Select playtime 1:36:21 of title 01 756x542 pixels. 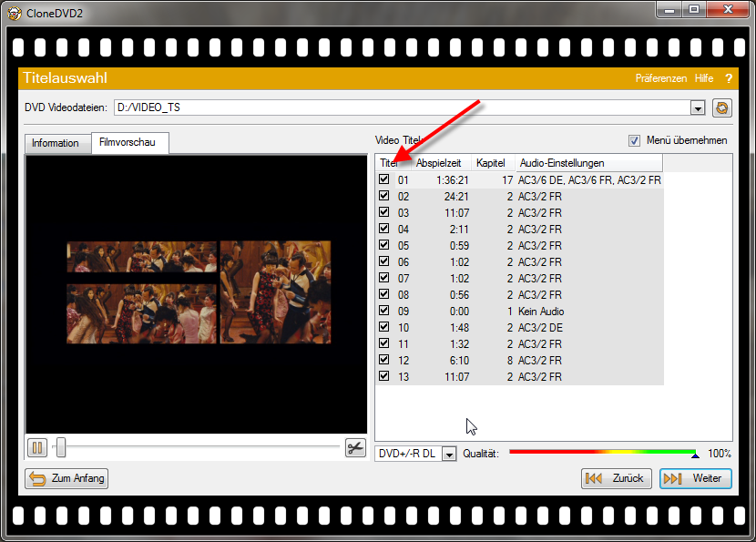(453, 180)
